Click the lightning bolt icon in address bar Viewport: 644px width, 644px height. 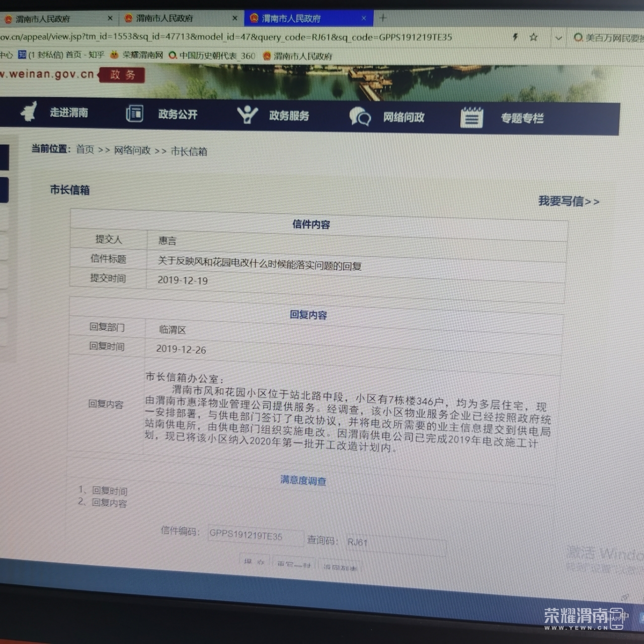pyautogui.click(x=515, y=37)
